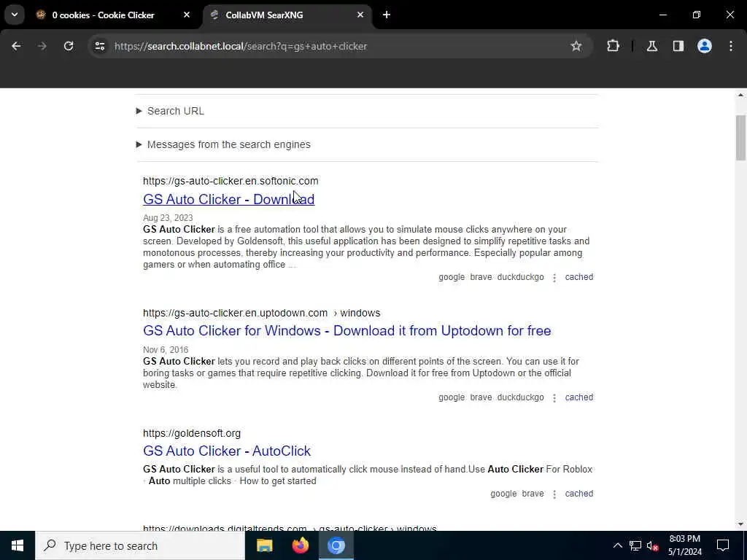Viewport: 747px width, 560px height.
Task: Click the forward navigation arrow
Action: tap(42, 46)
